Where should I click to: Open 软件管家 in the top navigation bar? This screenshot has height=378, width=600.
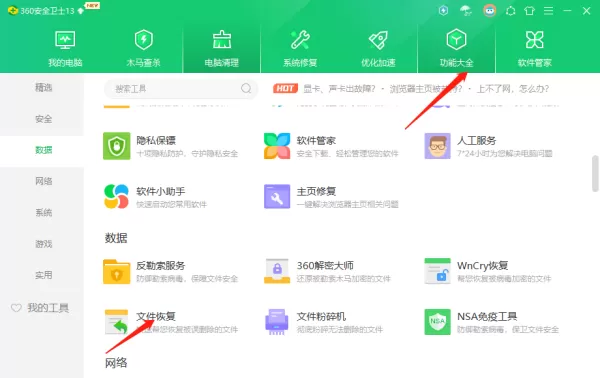coord(535,48)
